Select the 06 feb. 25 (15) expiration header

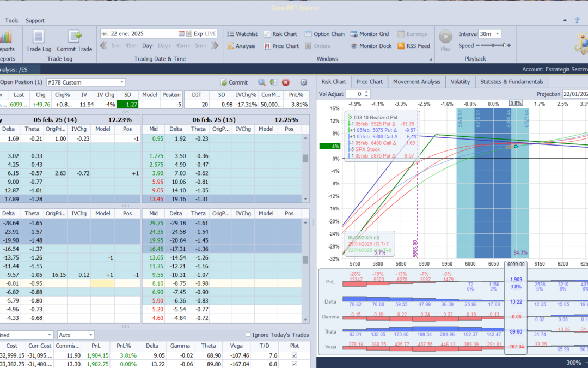(214, 120)
